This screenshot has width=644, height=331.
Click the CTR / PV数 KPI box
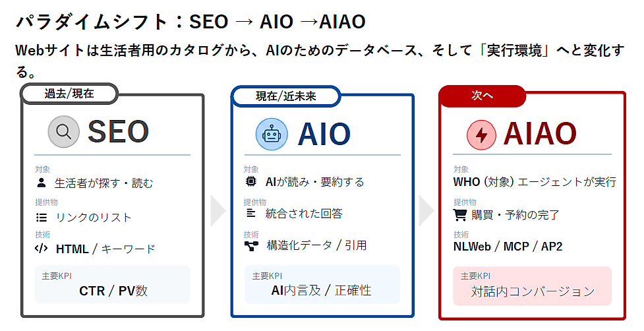113,284
